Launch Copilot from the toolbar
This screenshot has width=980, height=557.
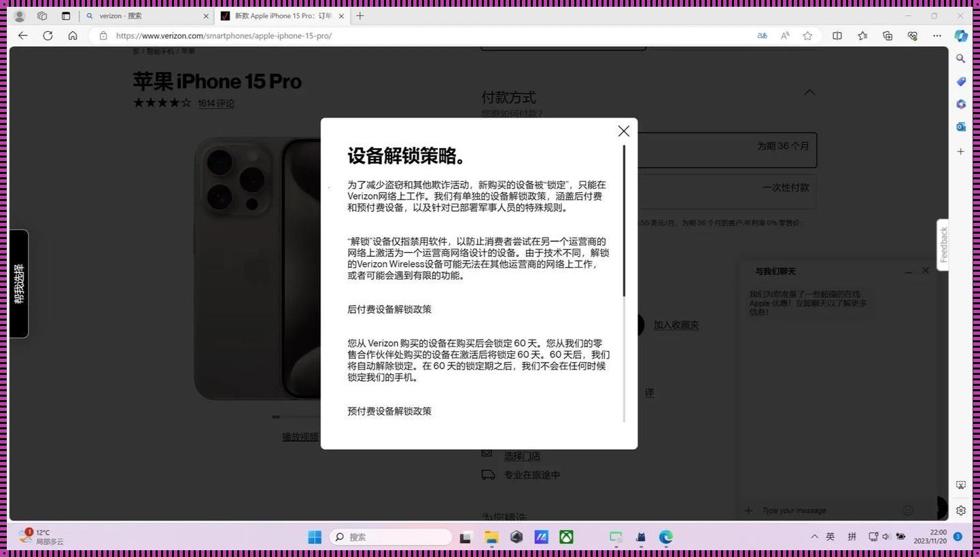(x=961, y=35)
